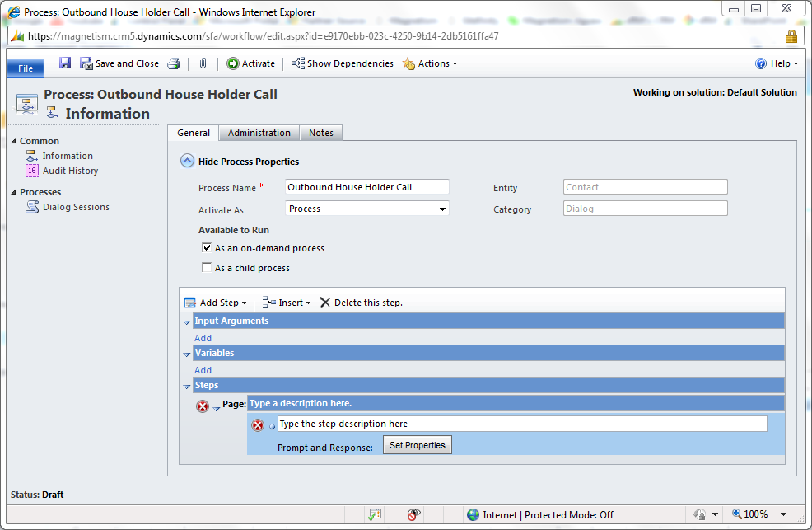
Task: Click inside the Process Name field
Action: click(366, 187)
